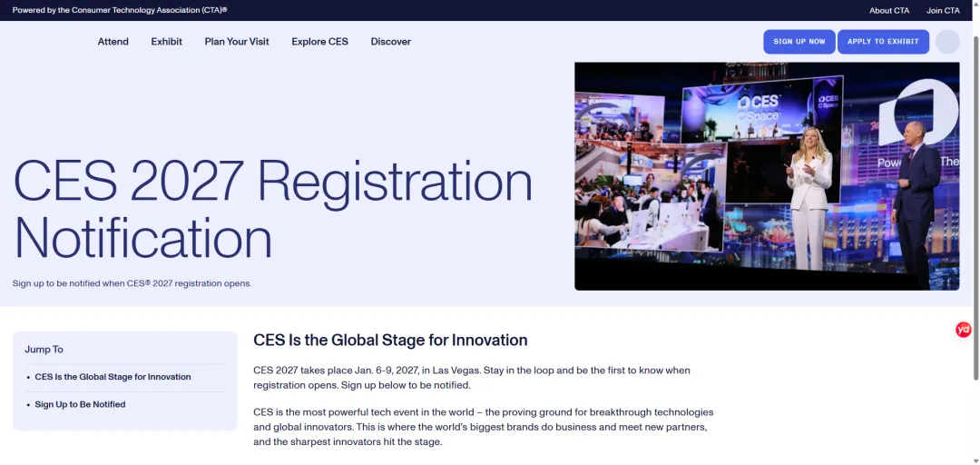Screen dimensions: 980x465
Task: Click the paragraph starting 'CES is the most powerful'
Action: pos(483,427)
